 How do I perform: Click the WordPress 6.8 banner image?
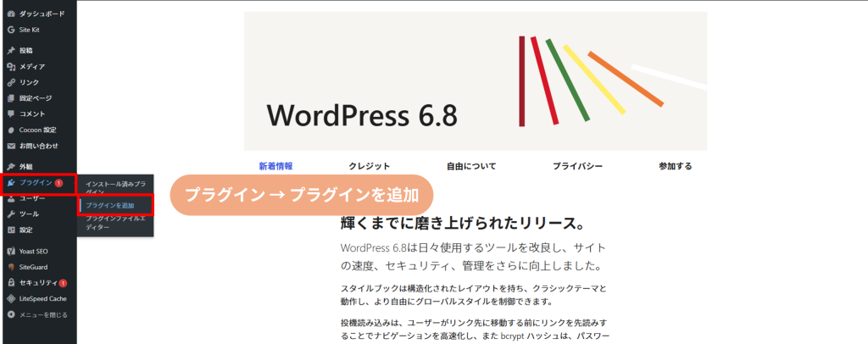(475, 80)
